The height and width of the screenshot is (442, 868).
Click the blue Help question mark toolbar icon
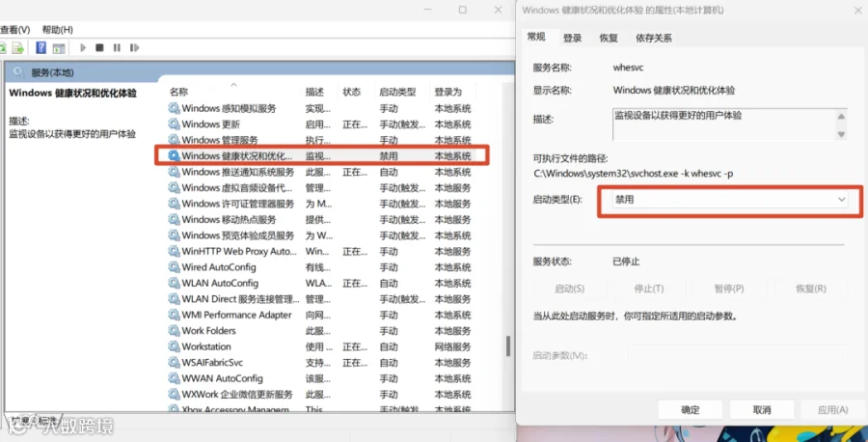tap(41, 47)
